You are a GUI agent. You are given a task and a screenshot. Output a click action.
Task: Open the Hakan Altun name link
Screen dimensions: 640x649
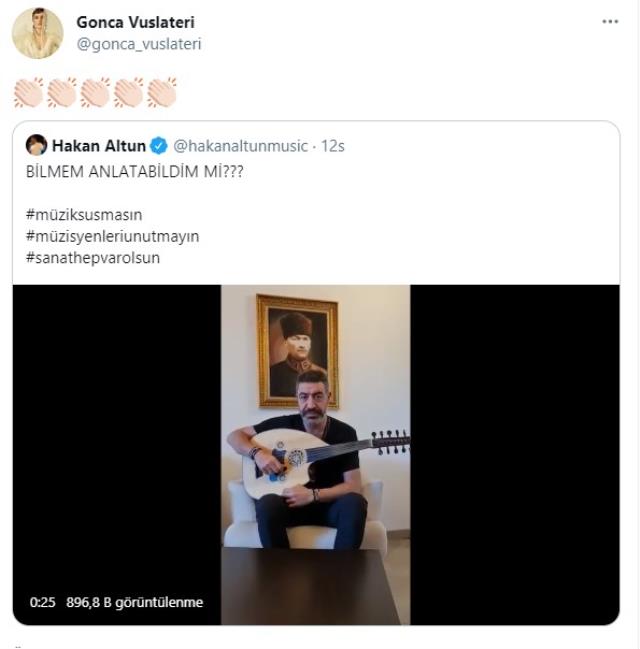pos(99,146)
